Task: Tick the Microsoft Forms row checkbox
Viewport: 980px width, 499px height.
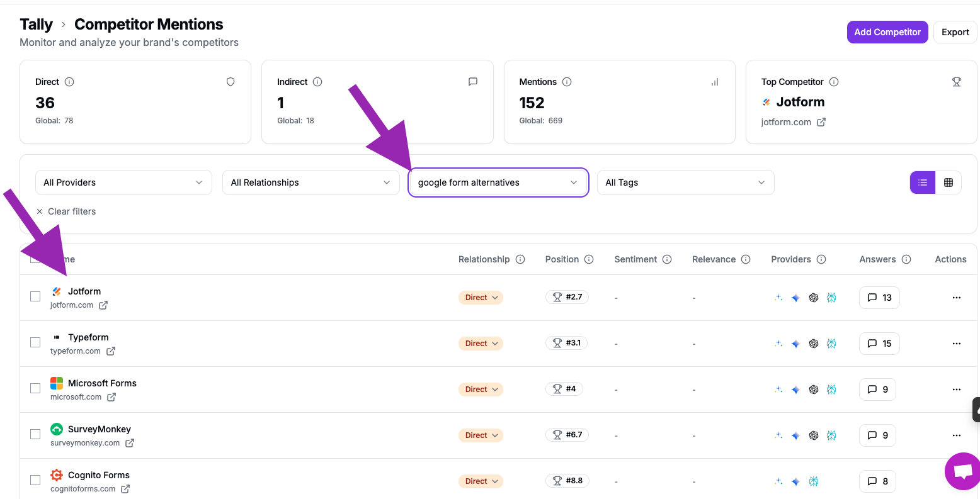Action: coord(35,388)
